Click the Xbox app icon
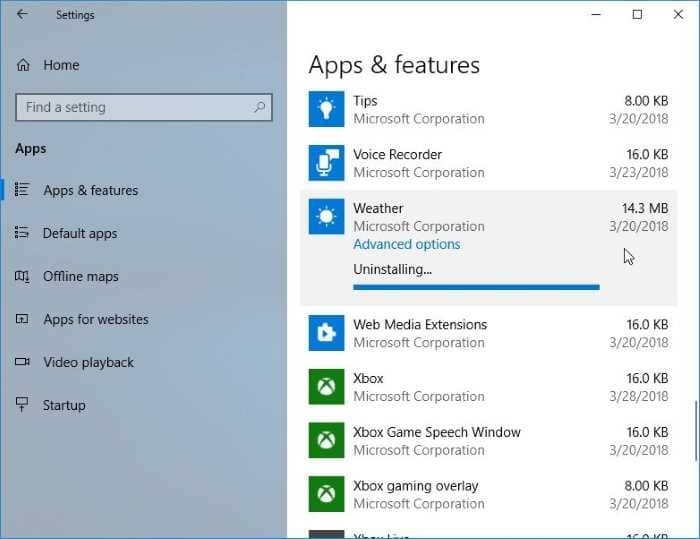Image resolution: width=700 pixels, height=539 pixels. (x=326, y=387)
